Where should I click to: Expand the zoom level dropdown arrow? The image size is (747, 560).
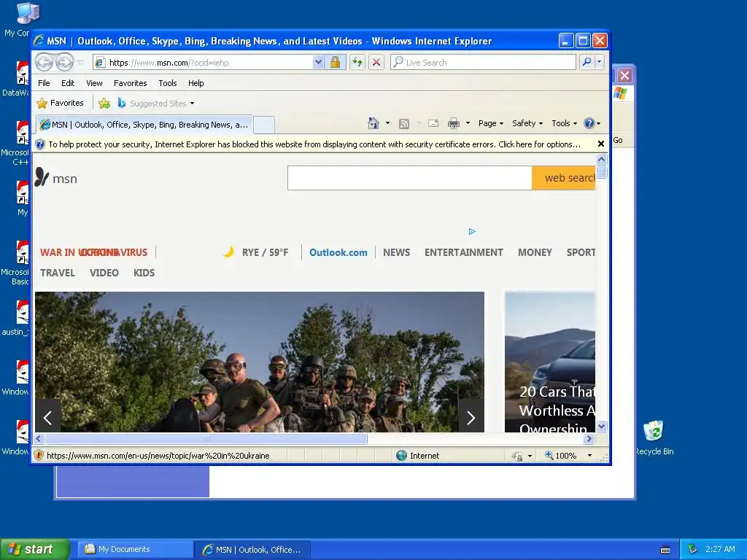(589, 456)
